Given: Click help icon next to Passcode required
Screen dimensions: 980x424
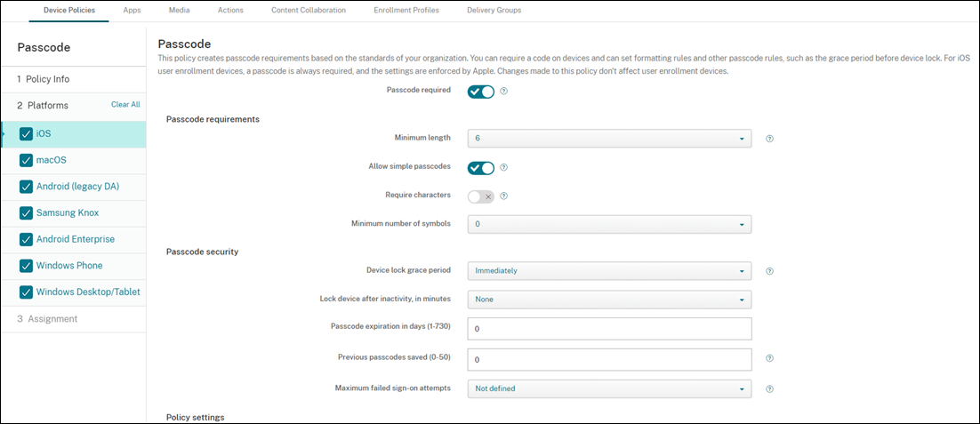Looking at the screenshot, I should 503,91.
